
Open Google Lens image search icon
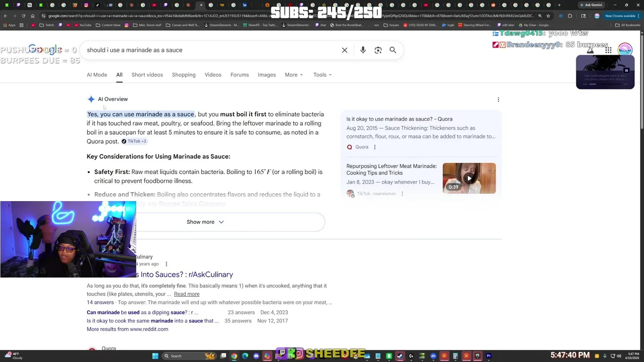tap(378, 50)
